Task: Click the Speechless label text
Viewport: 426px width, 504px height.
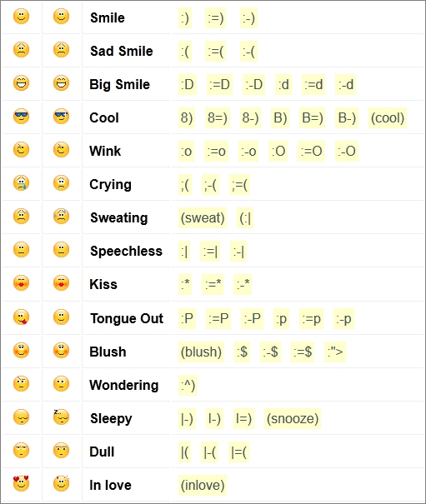Action: click(x=126, y=251)
